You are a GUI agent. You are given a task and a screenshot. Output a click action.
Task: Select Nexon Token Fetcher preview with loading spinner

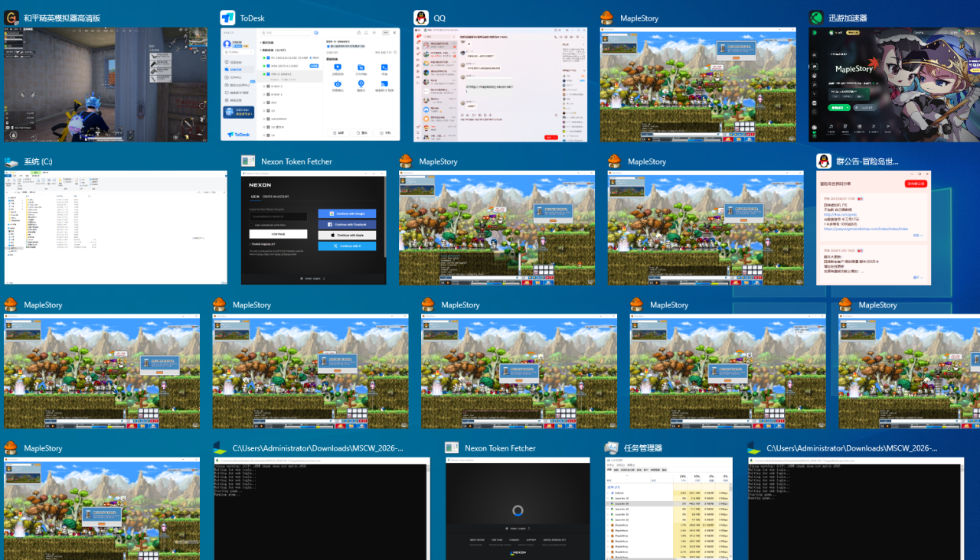[518, 509]
